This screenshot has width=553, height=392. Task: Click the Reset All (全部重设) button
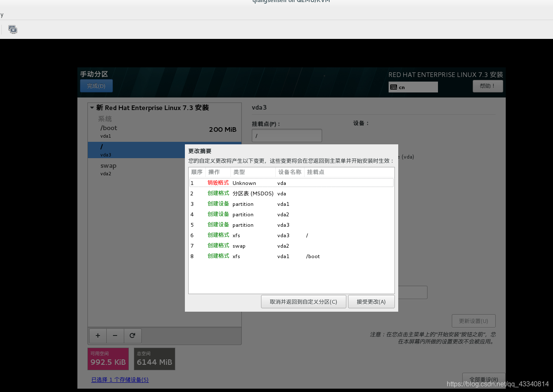484,379
